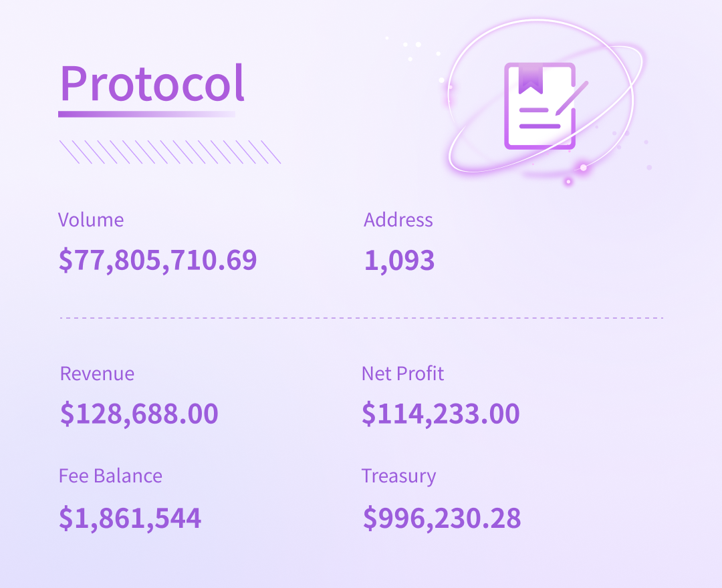Select the Revenue label
Viewport: 722px width, 588px height.
point(97,374)
